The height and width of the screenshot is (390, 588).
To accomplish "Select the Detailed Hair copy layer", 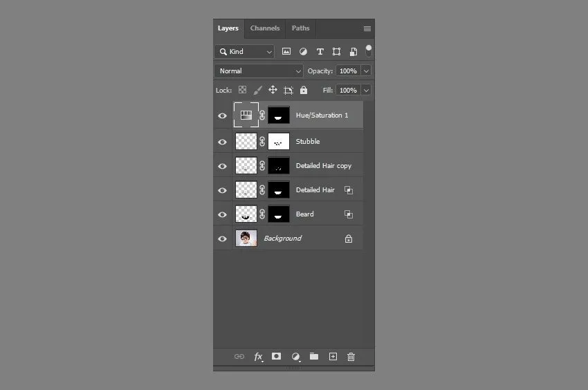I will click(x=323, y=166).
